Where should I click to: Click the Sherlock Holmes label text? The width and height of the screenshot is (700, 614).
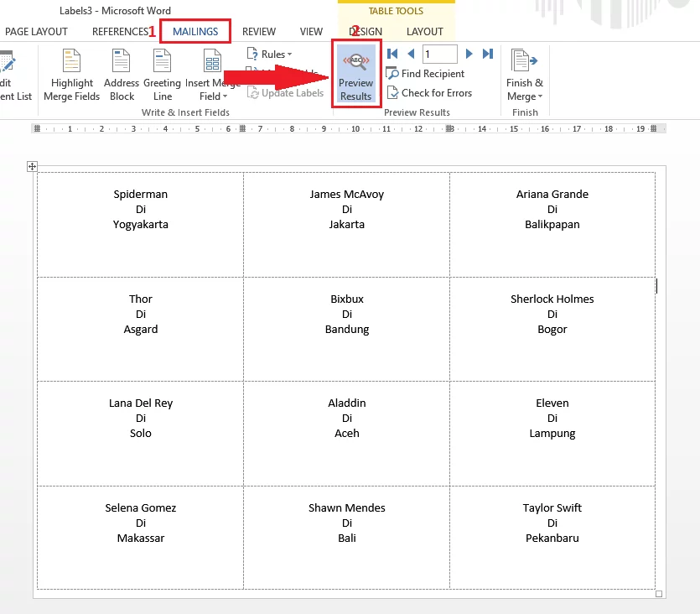[552, 299]
